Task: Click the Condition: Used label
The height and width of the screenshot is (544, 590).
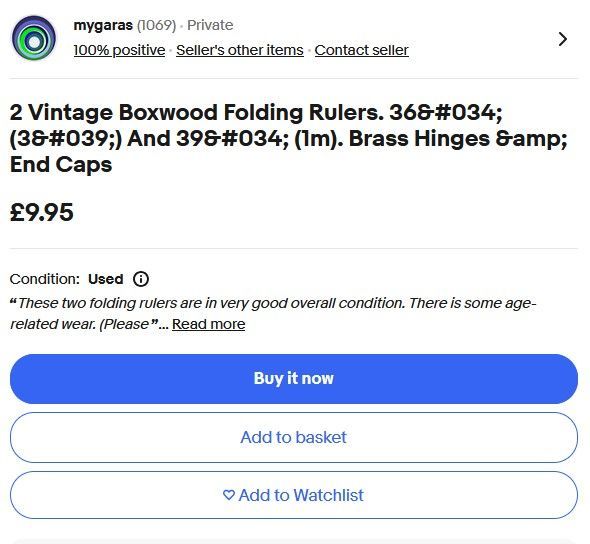Action: (x=67, y=279)
